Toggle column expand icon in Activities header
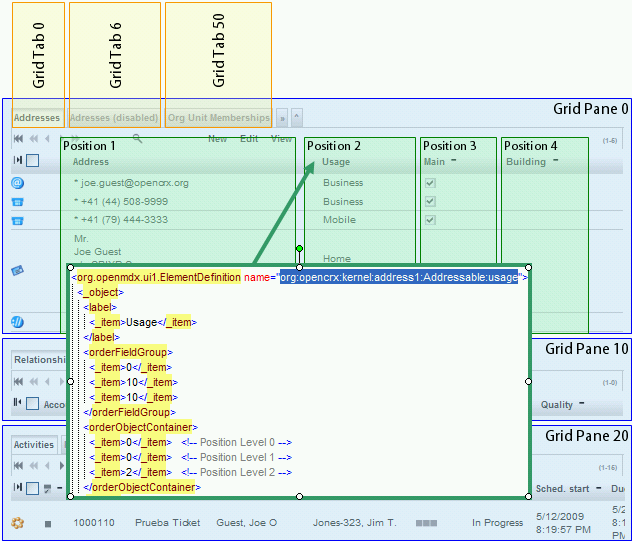 click(x=18, y=487)
